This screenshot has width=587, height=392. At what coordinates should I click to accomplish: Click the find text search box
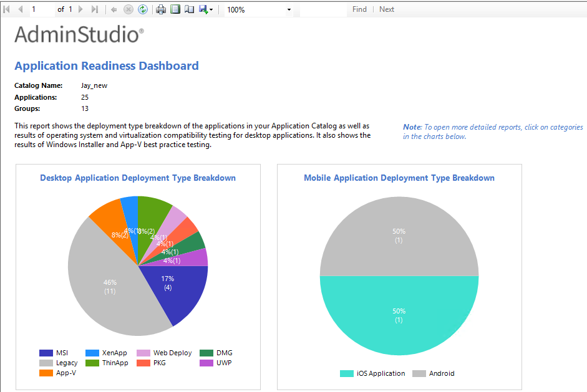323,10
